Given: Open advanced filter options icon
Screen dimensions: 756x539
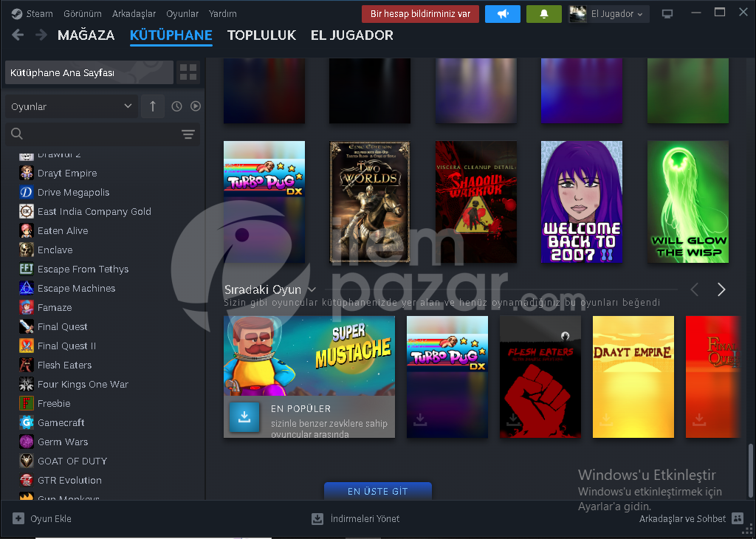Looking at the screenshot, I should pyautogui.click(x=188, y=134).
